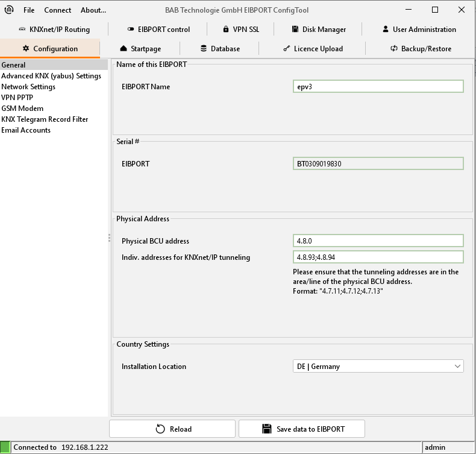Viewport: 476px width, 454px height.
Task: Open the Backup/Restore tab
Action: [421, 49]
